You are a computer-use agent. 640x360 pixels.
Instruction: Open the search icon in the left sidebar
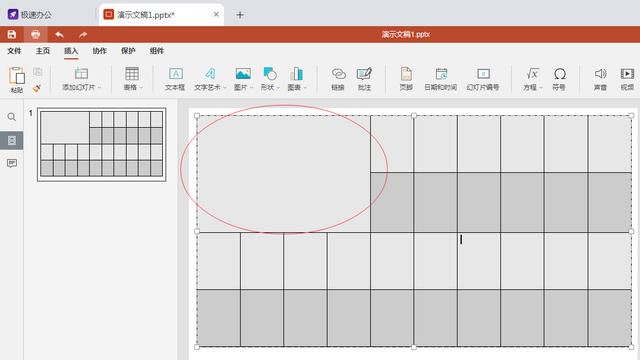pyautogui.click(x=12, y=117)
